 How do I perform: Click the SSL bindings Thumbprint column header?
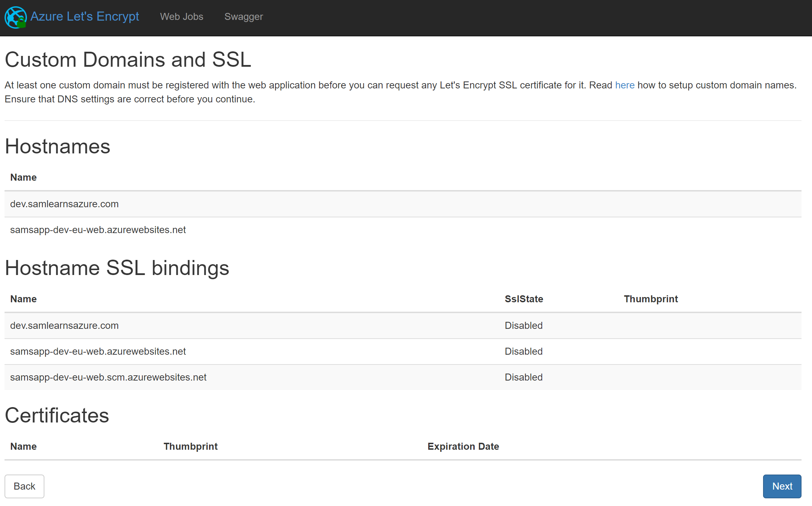[651, 299]
